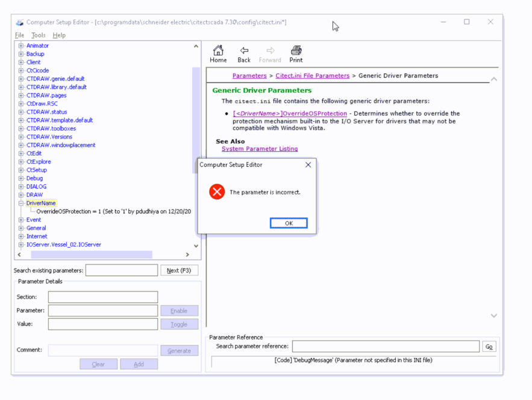Focus the Value input field

click(103, 324)
